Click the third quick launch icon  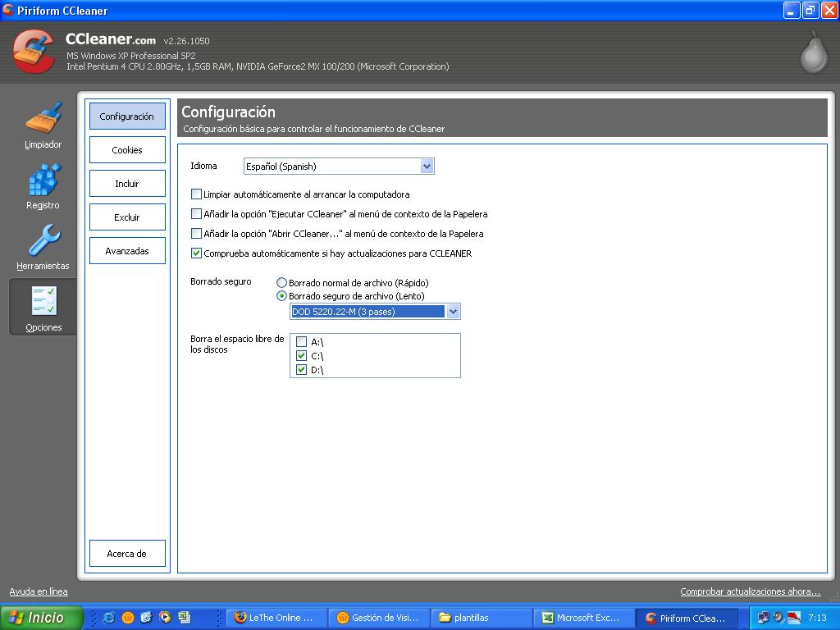(146, 618)
